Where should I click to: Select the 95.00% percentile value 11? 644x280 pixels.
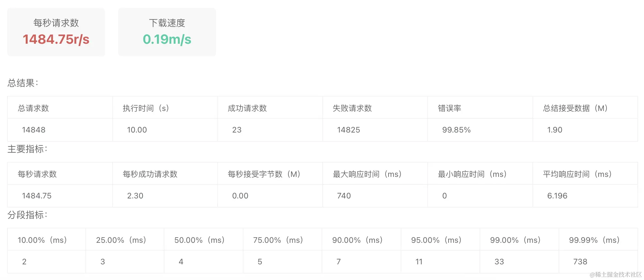(x=419, y=262)
